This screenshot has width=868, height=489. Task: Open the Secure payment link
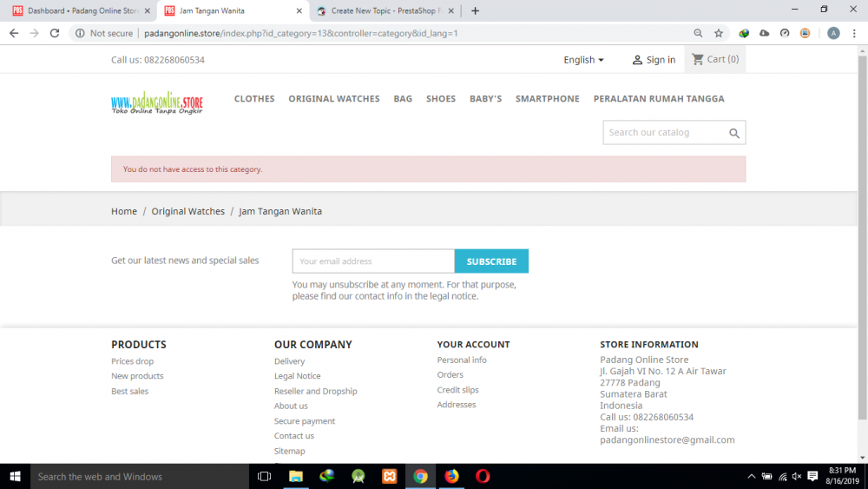pyautogui.click(x=305, y=421)
